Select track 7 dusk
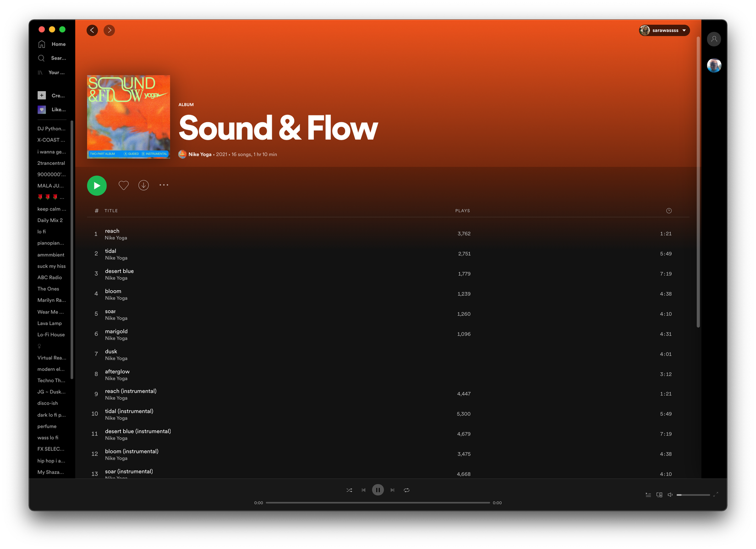 tap(388, 354)
